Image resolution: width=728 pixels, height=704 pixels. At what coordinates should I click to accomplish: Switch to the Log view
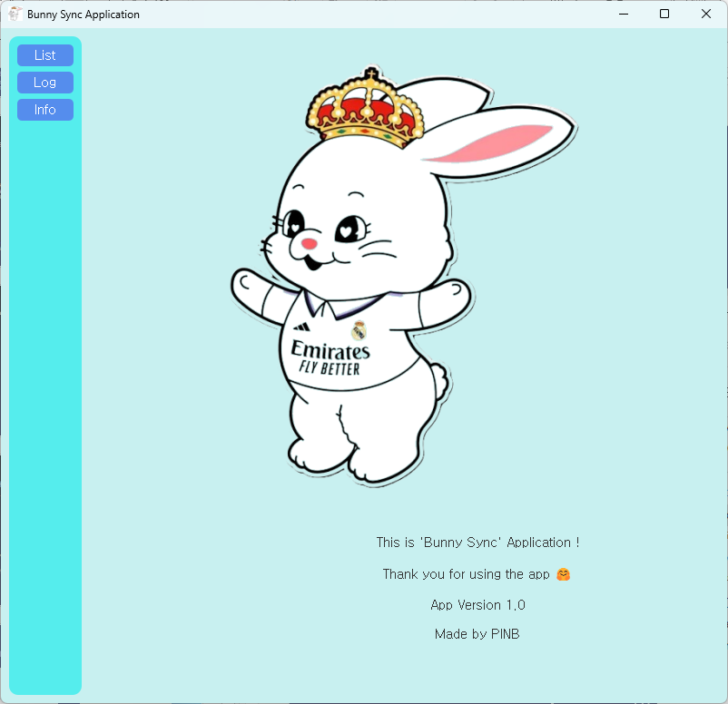[x=45, y=83]
